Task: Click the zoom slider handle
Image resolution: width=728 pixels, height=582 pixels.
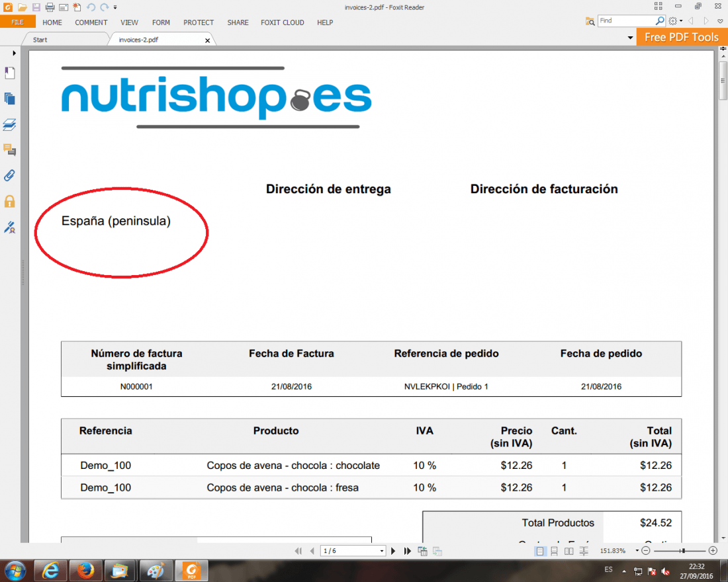Action: pos(683,551)
